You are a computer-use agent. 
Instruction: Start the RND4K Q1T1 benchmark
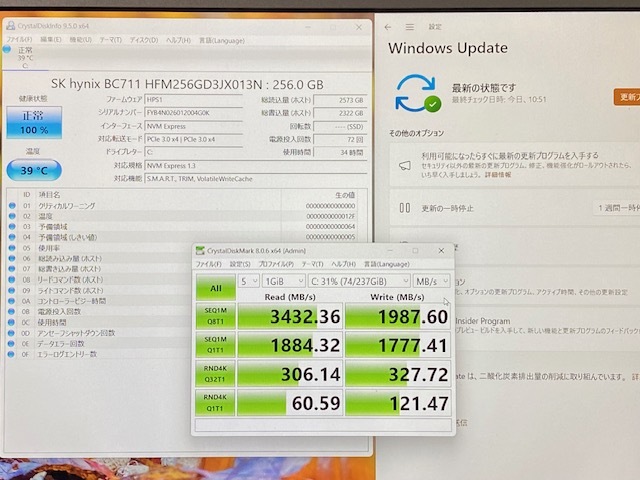[x=215, y=402]
